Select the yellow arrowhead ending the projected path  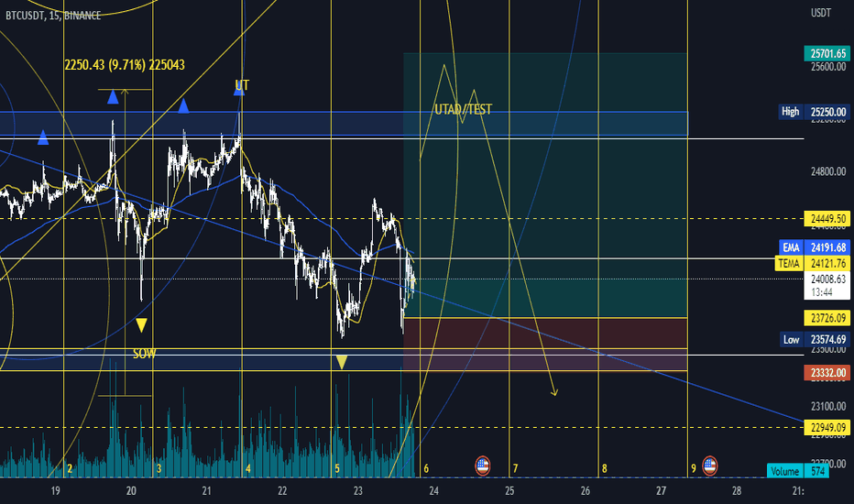(554, 391)
